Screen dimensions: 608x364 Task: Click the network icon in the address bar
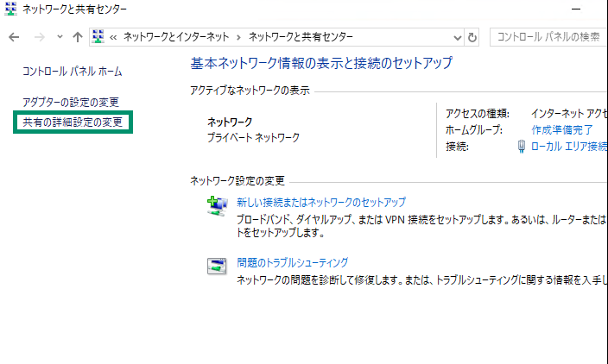[98, 37]
